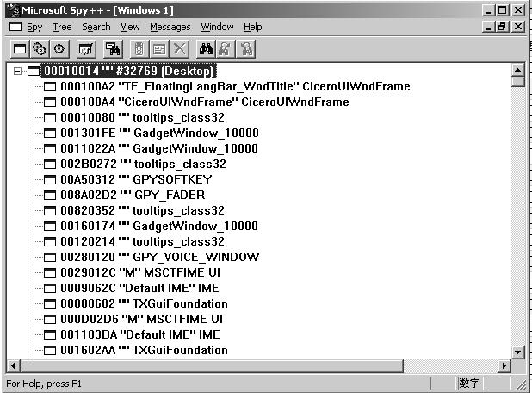Select the 0029012C "M" MSCTFIME UI row
The image size is (532, 393).
140,272
